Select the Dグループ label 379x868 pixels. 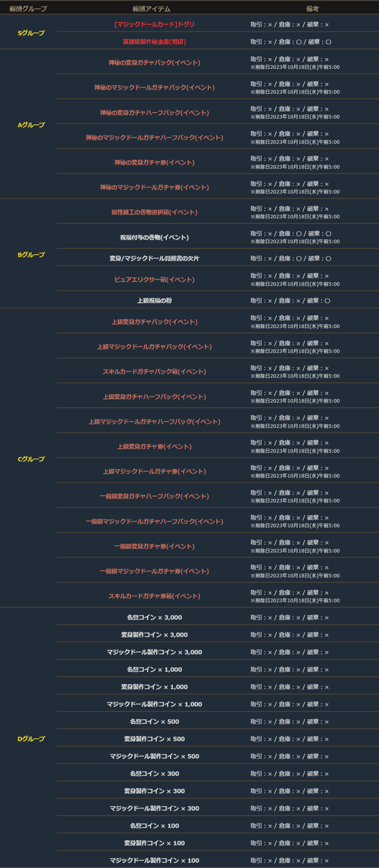click(x=31, y=739)
